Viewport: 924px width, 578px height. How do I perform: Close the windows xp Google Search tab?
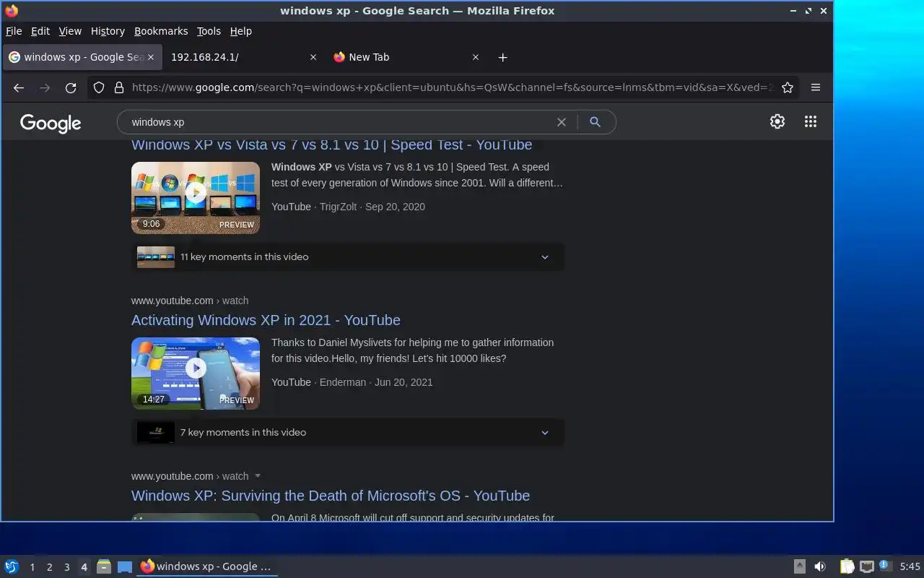pyautogui.click(x=150, y=57)
